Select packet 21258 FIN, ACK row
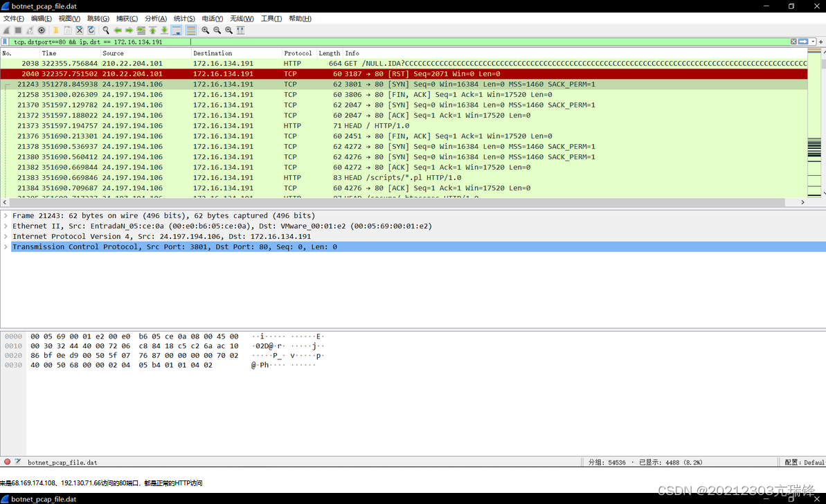Viewport: 826px width, 504px height. click(x=404, y=95)
